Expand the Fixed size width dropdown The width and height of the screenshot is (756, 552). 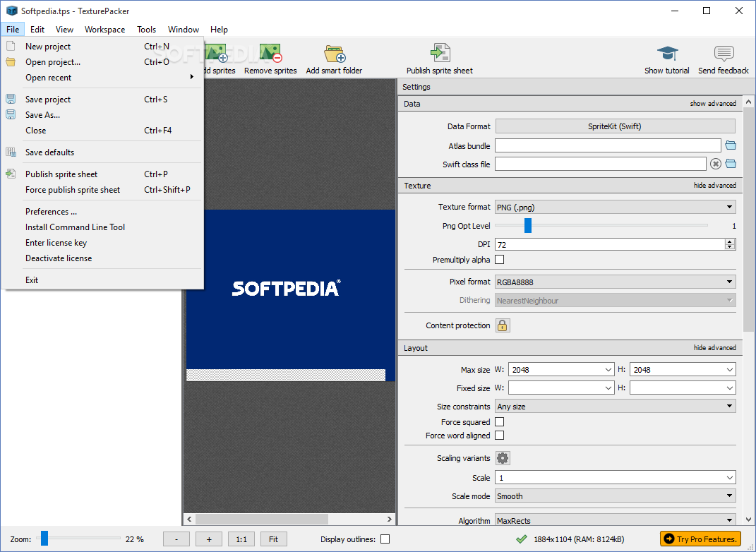click(x=608, y=388)
